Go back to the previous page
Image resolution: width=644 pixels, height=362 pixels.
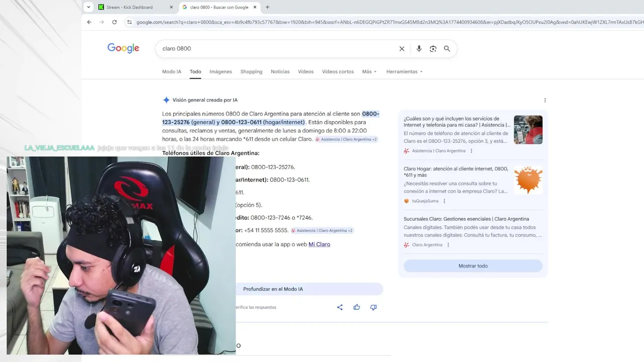[89, 22]
